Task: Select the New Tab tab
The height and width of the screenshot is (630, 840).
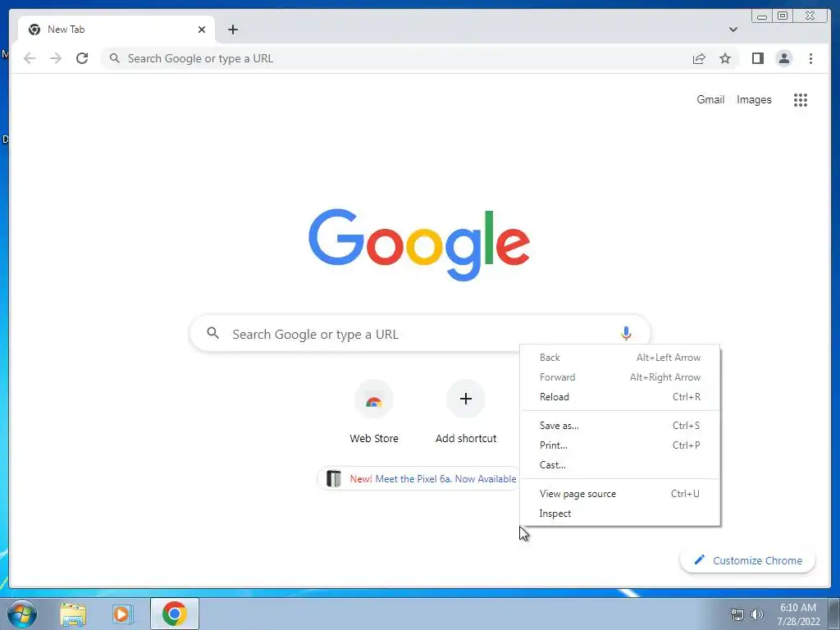Action: [116, 30]
